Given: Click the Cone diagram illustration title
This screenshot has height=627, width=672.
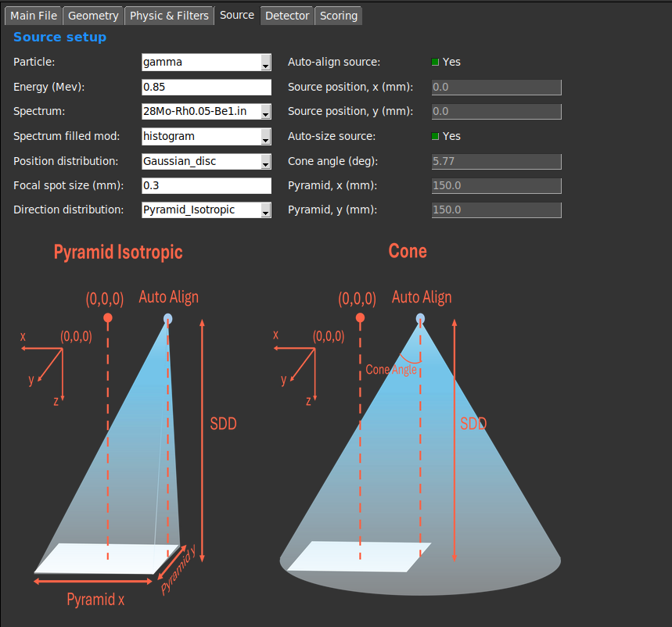Looking at the screenshot, I should coord(408,251).
